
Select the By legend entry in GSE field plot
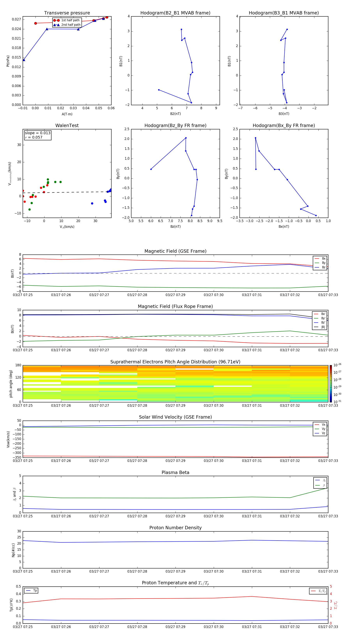[x=320, y=263]
